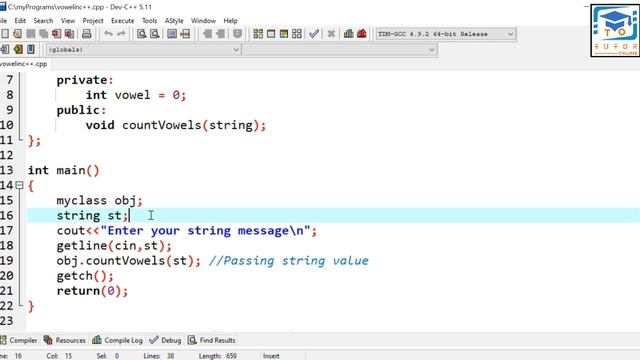This screenshot has width=640, height=360.
Task: Click 'return(0);' on line 21
Action: click(92, 291)
